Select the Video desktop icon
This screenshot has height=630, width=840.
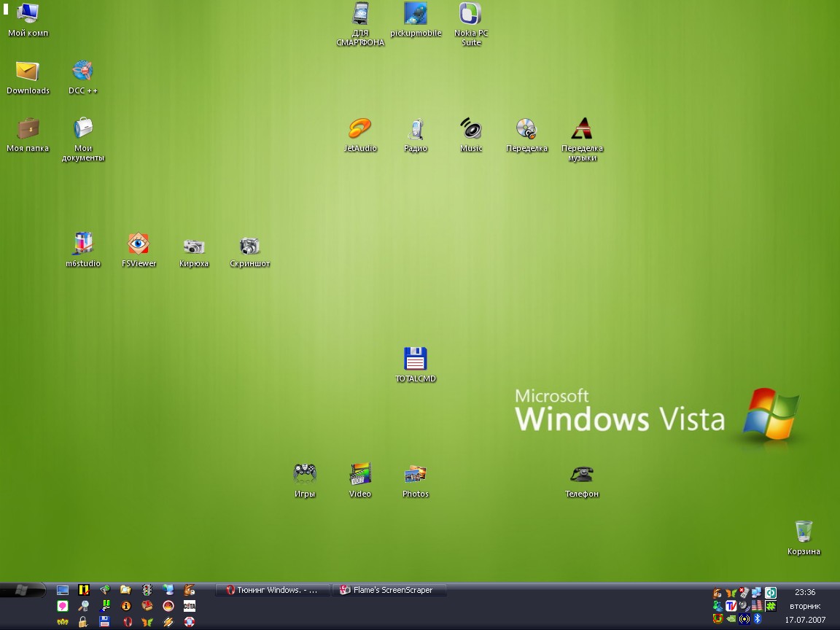pyautogui.click(x=360, y=475)
